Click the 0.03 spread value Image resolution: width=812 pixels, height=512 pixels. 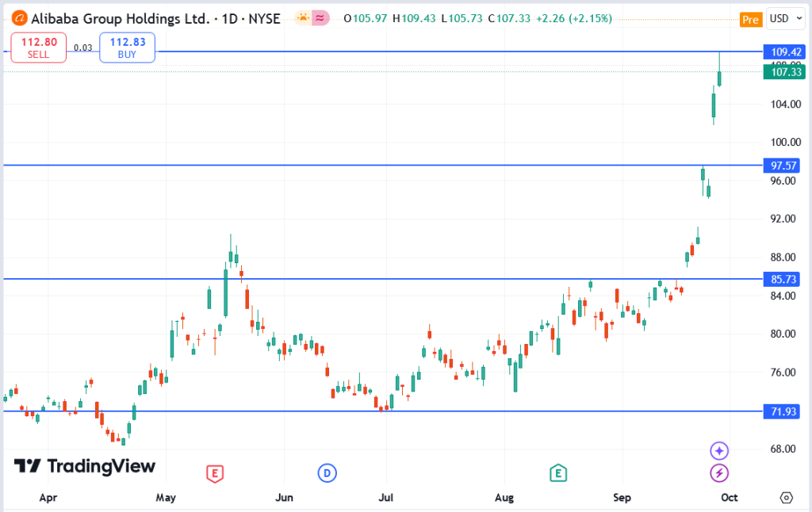[x=82, y=48]
